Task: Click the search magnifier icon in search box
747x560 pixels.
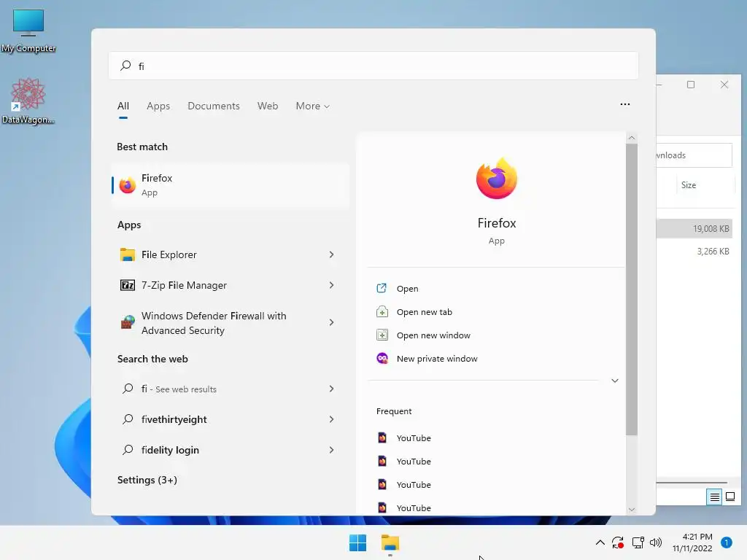Action: click(x=125, y=66)
